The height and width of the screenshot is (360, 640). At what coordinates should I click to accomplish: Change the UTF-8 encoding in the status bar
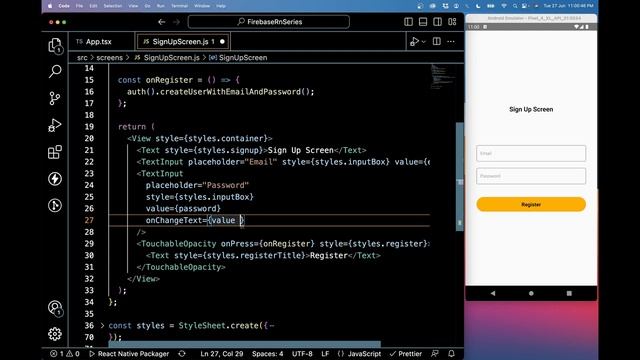coord(302,354)
